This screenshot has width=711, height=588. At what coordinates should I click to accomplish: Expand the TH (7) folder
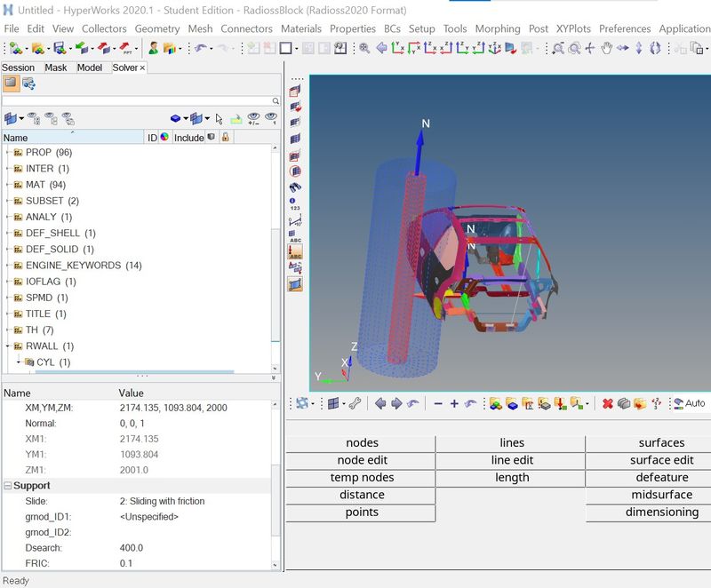7,330
